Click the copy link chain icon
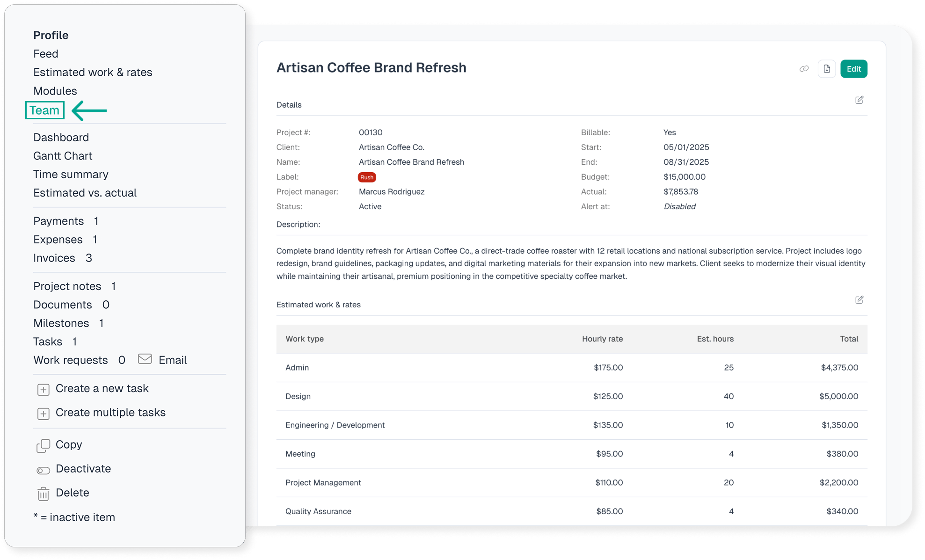925x560 pixels. [804, 69]
